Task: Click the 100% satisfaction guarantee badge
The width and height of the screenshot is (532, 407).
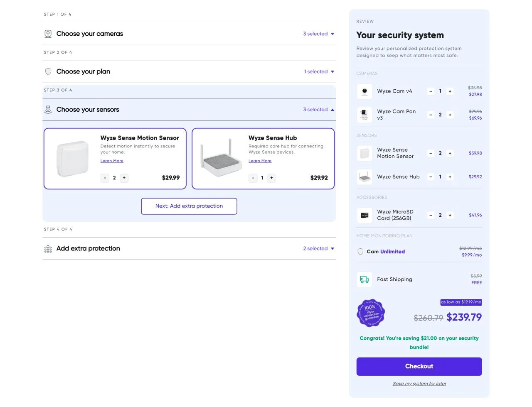Action: pos(371,313)
